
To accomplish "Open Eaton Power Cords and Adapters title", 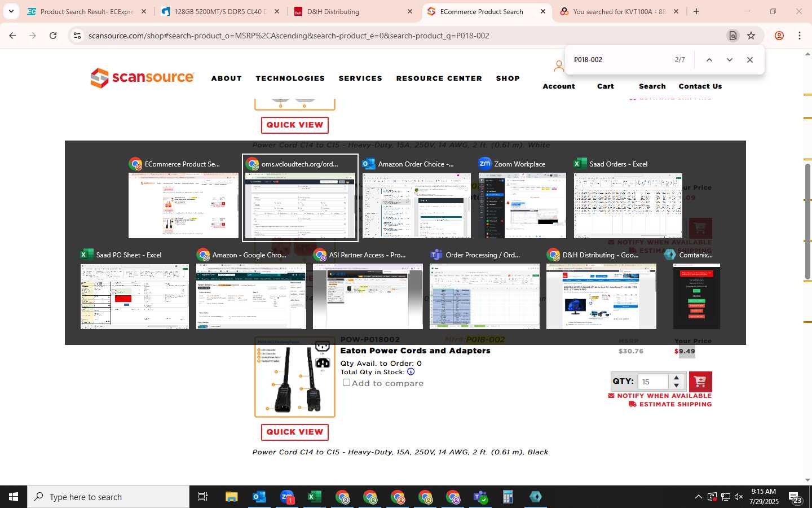I will tap(415, 351).
